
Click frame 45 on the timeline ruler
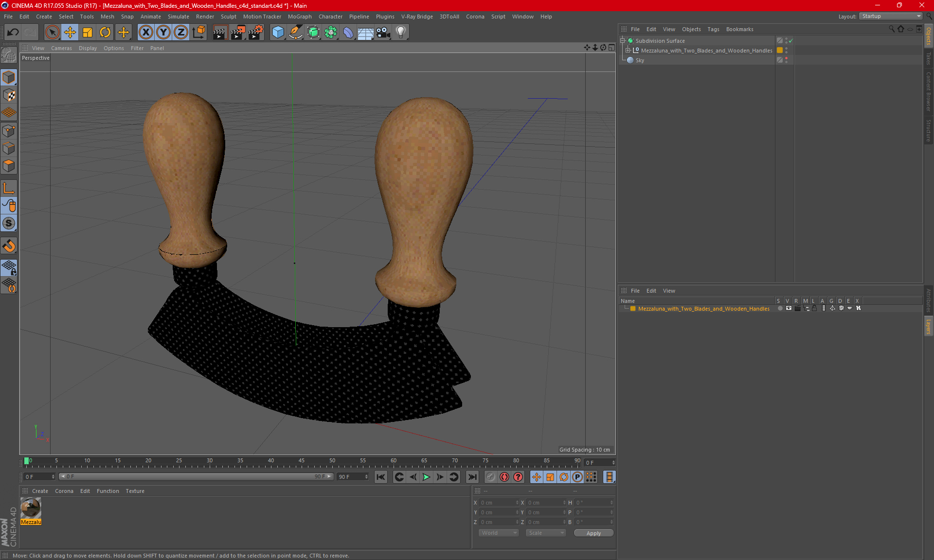point(302,462)
